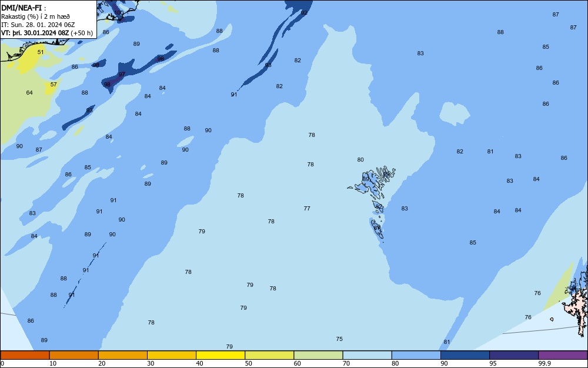
Task: Click the value 97 in the dark blue band
Action: coord(122,75)
